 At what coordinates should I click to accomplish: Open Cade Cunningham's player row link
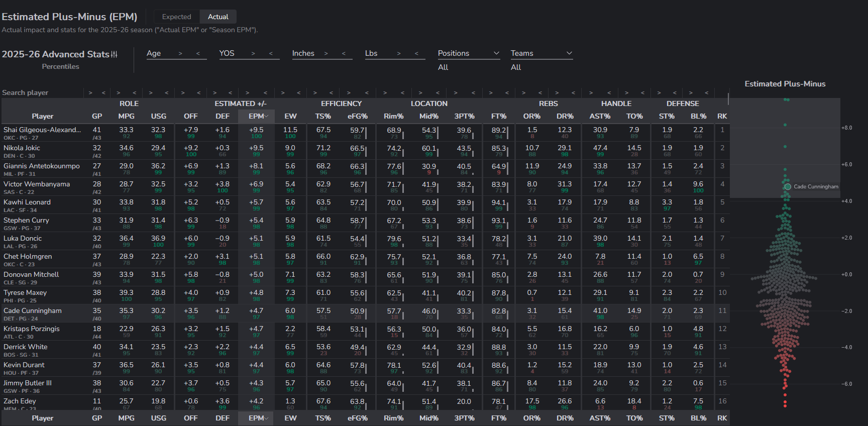click(x=33, y=310)
